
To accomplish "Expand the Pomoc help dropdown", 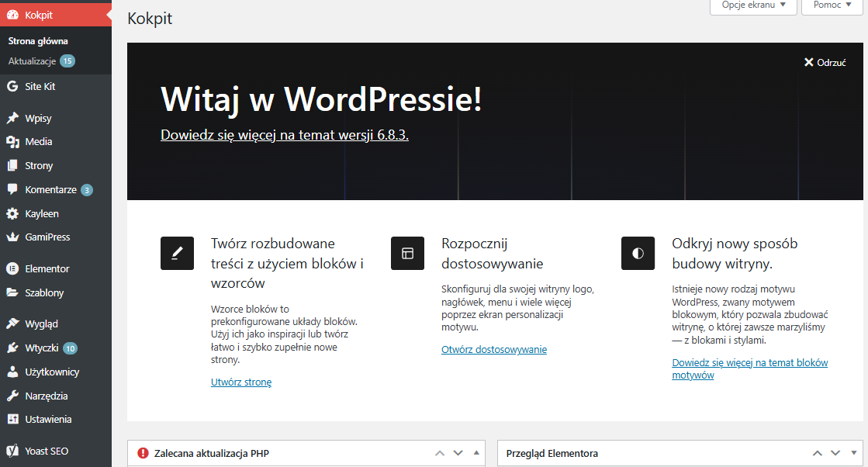I will pos(832,5).
